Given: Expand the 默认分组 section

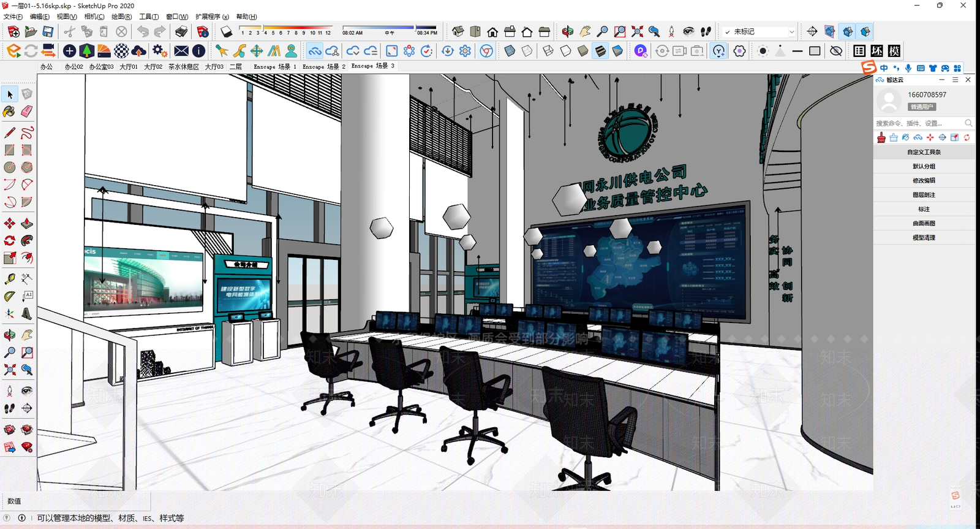Looking at the screenshot, I should [x=924, y=166].
